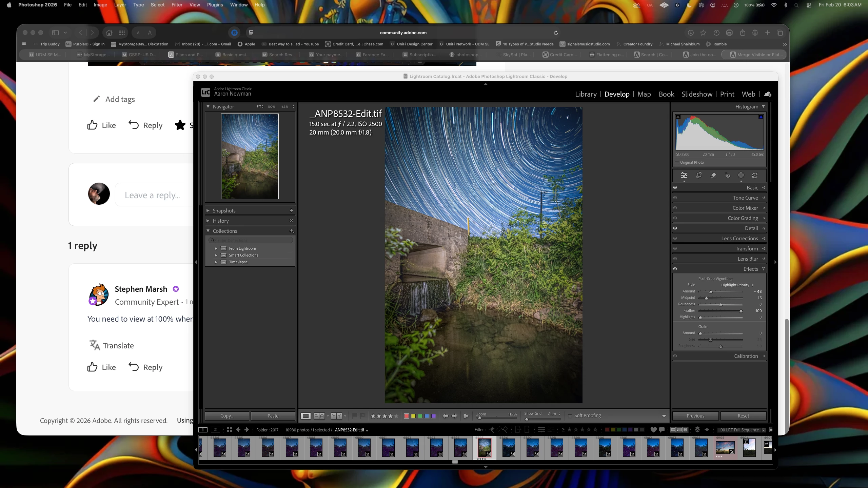Select the Crop and rotate tool
Image resolution: width=868 pixels, height=488 pixels.
click(x=699, y=175)
